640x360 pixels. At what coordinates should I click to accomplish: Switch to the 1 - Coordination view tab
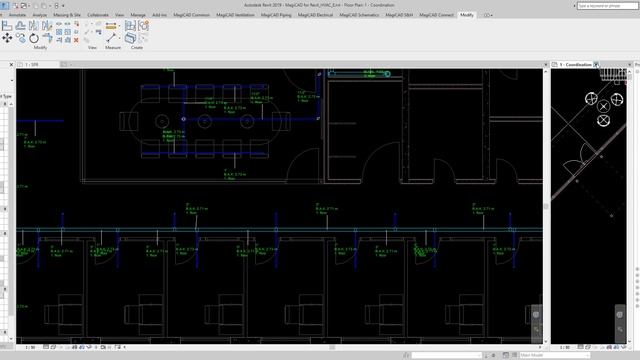576,64
